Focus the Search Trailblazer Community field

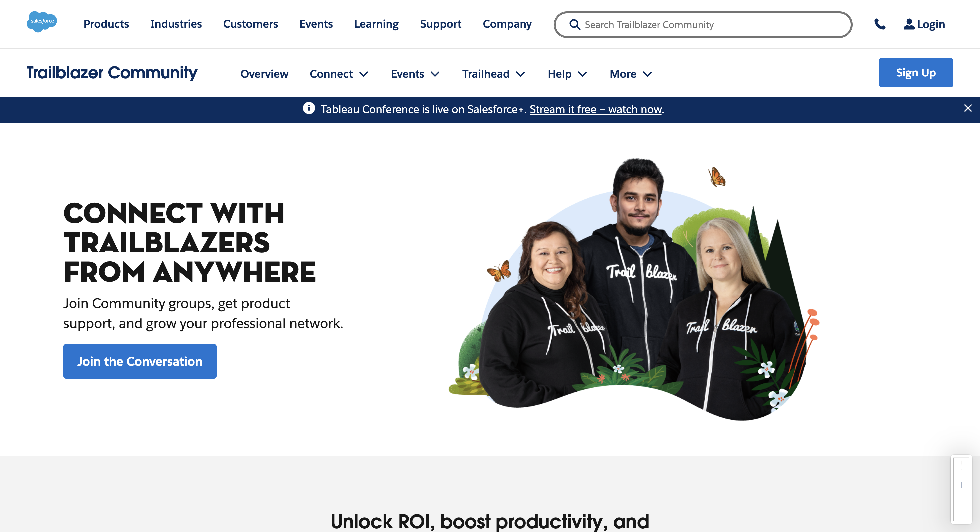703,25
